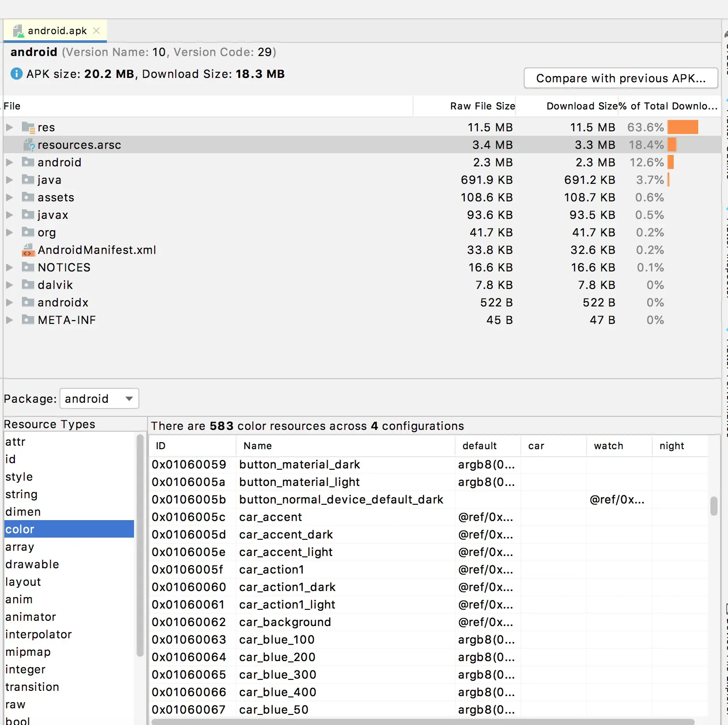Click the NOTICES folder icon
Image resolution: width=728 pixels, height=725 pixels.
tap(28, 267)
